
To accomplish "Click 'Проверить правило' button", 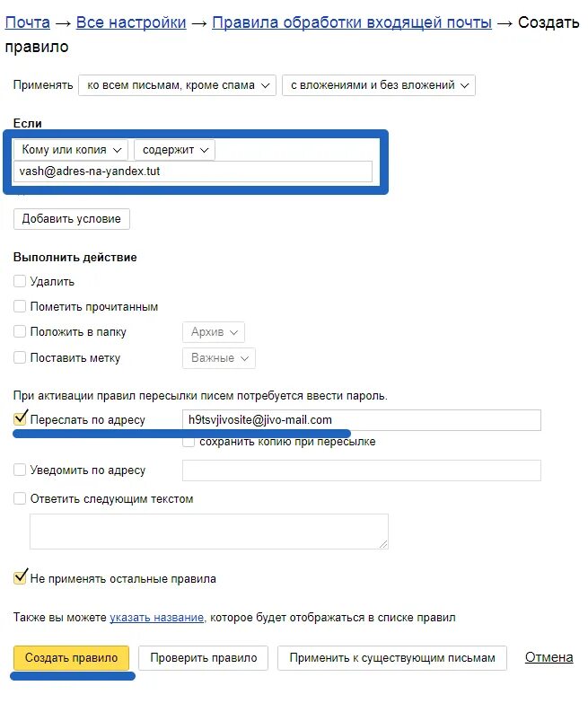I will click(x=204, y=658).
